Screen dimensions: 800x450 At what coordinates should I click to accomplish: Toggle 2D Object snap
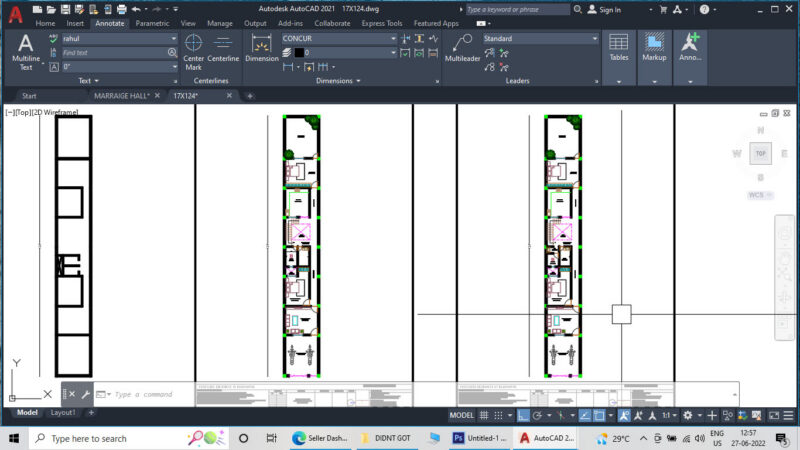599,415
